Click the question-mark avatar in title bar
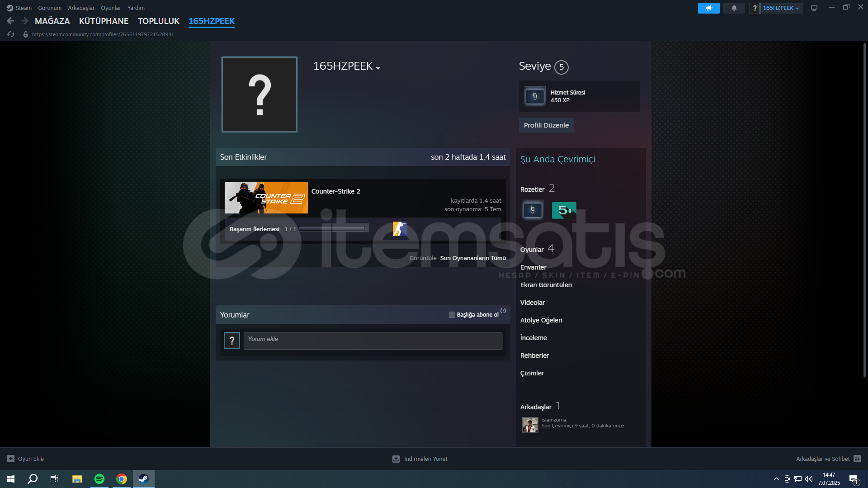 (755, 8)
